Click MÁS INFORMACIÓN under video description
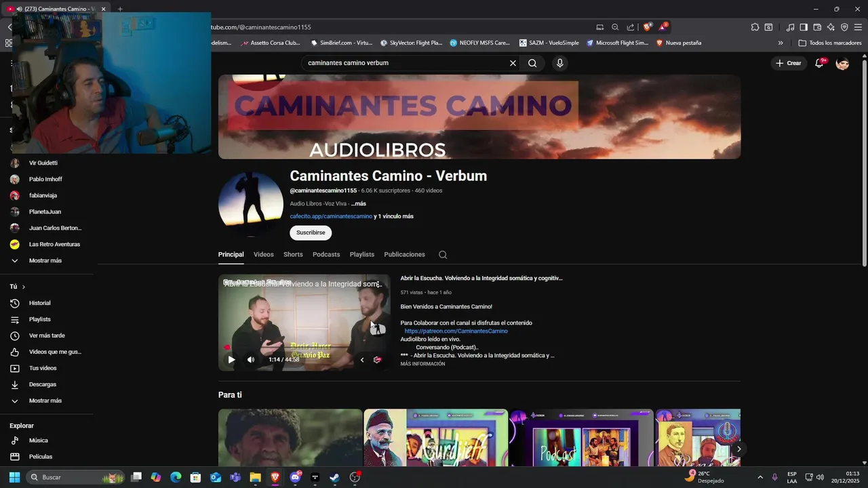Image resolution: width=868 pixels, height=488 pixels. pyautogui.click(x=422, y=364)
